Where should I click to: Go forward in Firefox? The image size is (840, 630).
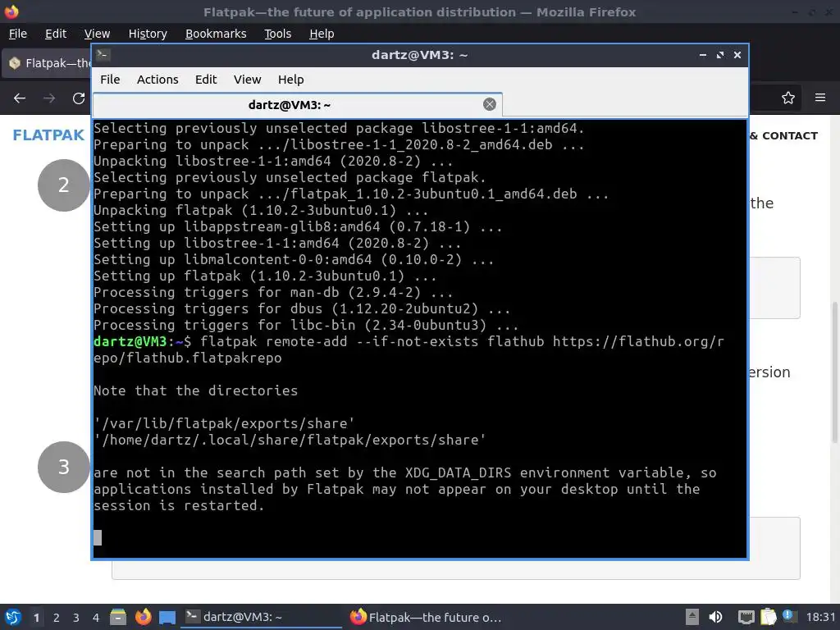pos(49,98)
